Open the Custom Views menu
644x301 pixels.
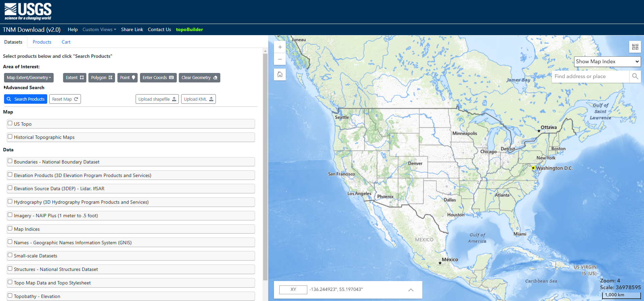[99, 29]
